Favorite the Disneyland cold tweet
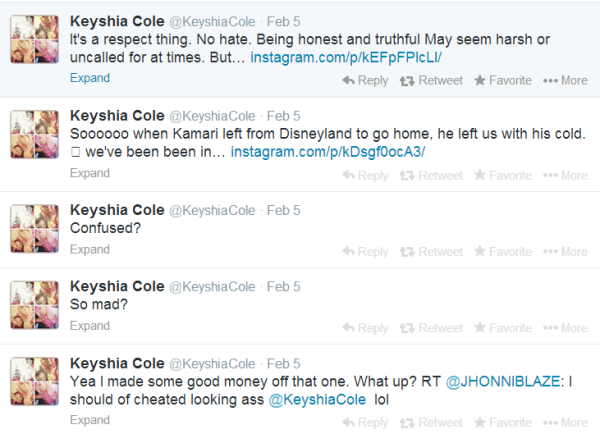Image resolution: width=600 pixels, height=434 pixels. pyautogui.click(x=503, y=175)
